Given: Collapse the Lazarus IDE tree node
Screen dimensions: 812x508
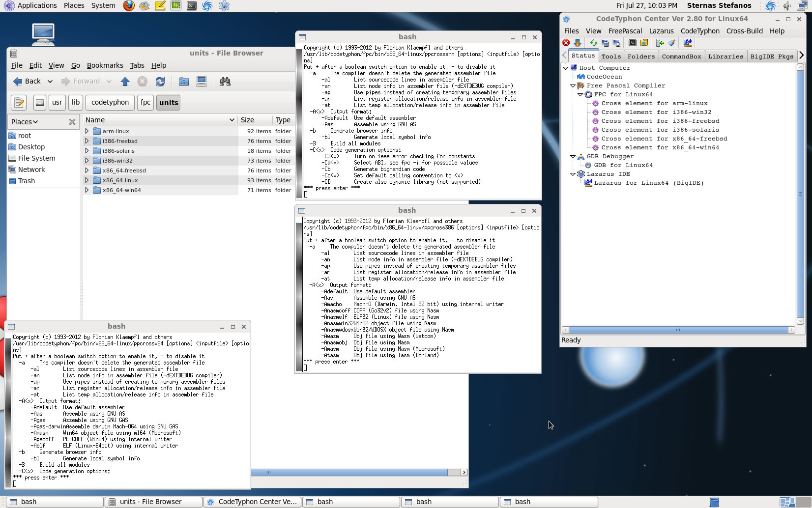Looking at the screenshot, I should pyautogui.click(x=573, y=174).
